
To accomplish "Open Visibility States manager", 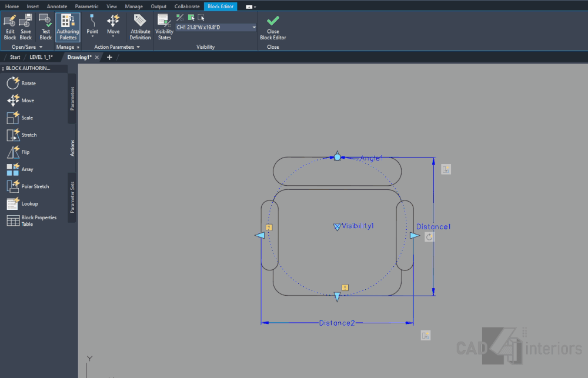I will (x=164, y=27).
